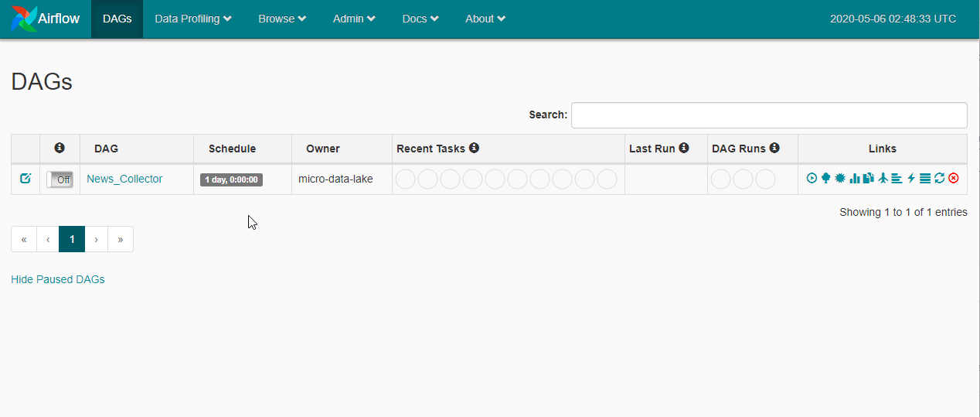Open the News_Collector DAG link
The height and width of the screenshot is (417, 980).
pos(124,179)
